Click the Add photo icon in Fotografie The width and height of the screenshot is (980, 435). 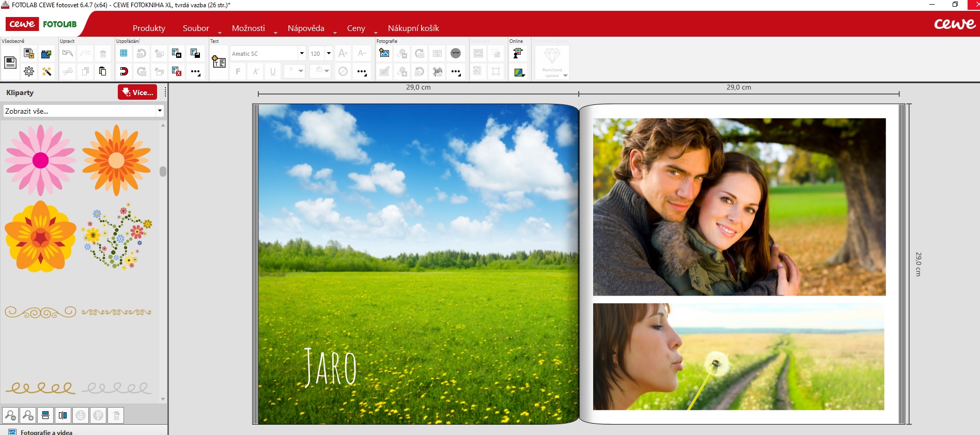[384, 53]
